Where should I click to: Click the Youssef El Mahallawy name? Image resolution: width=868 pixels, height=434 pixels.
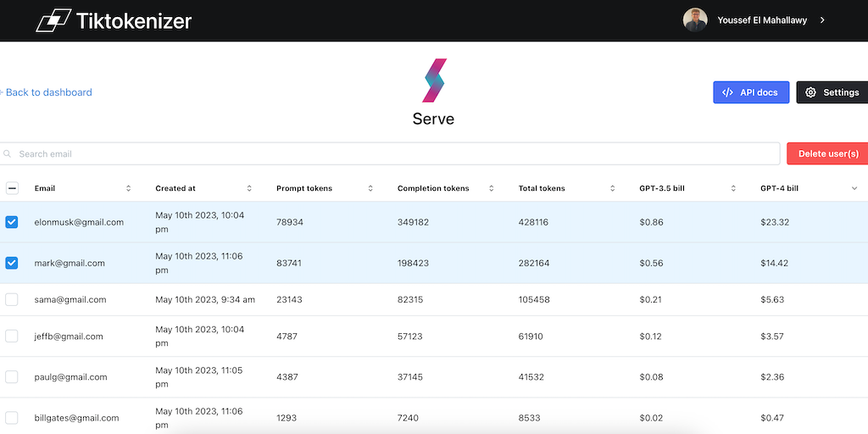(x=762, y=20)
